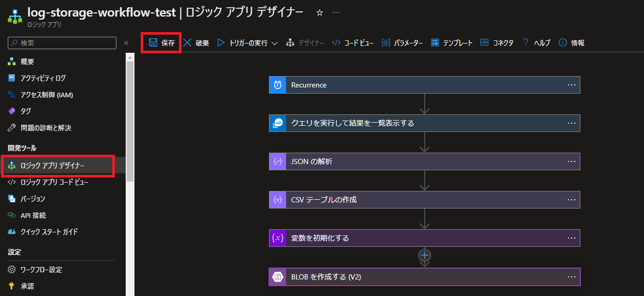Open コード ビュー from toolbar
Screen dimensions: 644x296
pyautogui.click(x=353, y=43)
